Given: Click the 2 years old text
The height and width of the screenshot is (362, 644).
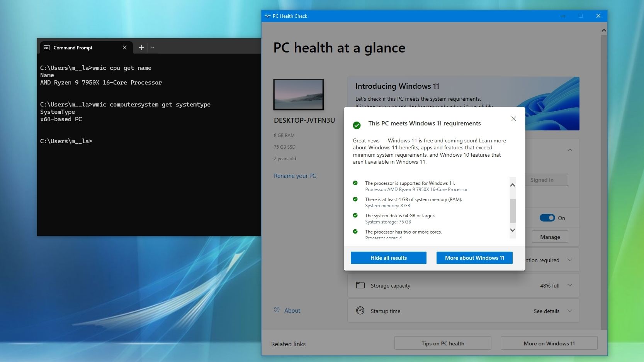Looking at the screenshot, I should [285, 159].
